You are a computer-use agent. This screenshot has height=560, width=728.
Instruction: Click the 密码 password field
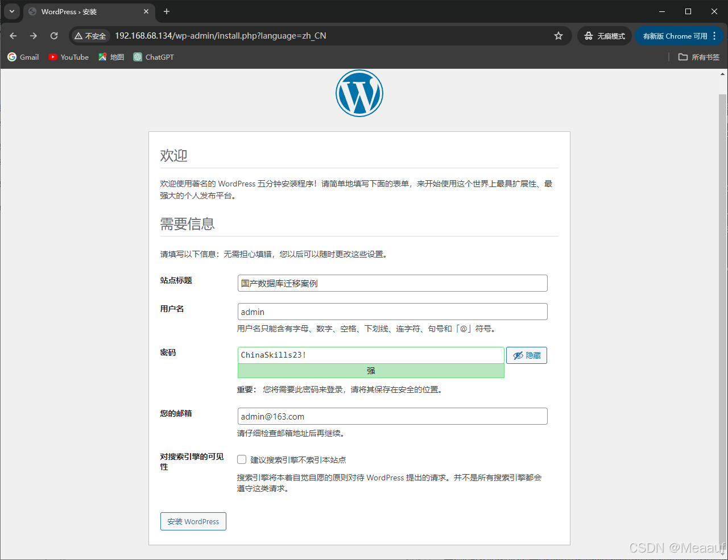tap(371, 355)
